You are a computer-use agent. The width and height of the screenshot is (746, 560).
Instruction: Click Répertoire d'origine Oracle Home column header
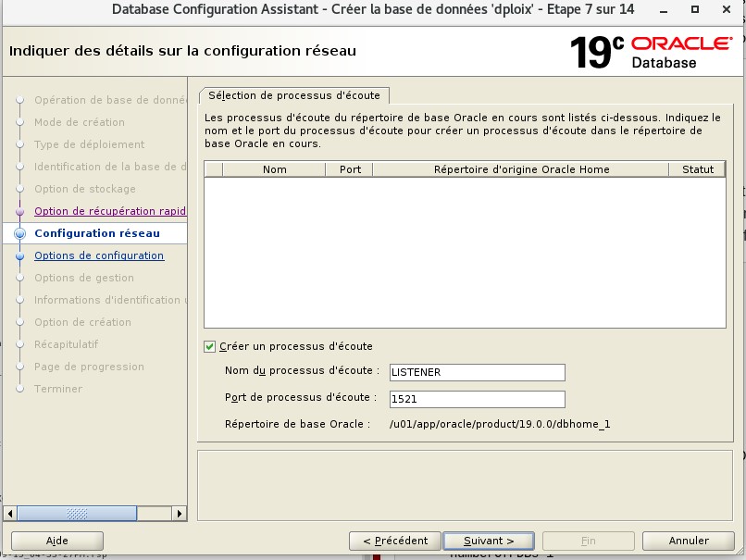[521, 169]
